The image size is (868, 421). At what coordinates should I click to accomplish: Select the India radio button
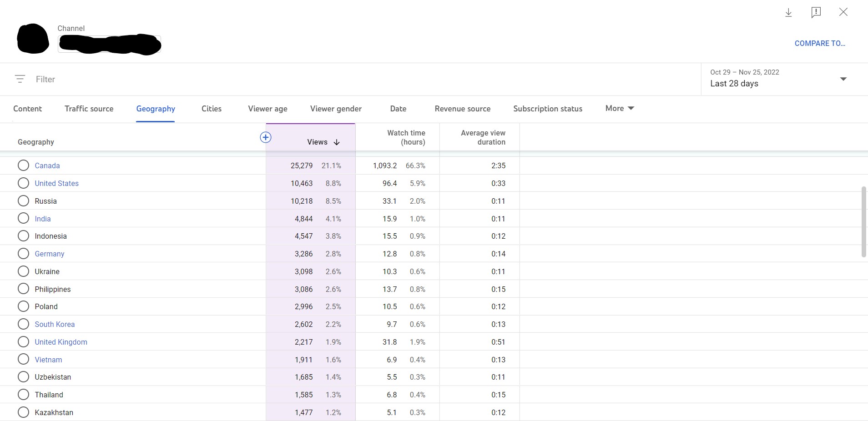point(23,219)
